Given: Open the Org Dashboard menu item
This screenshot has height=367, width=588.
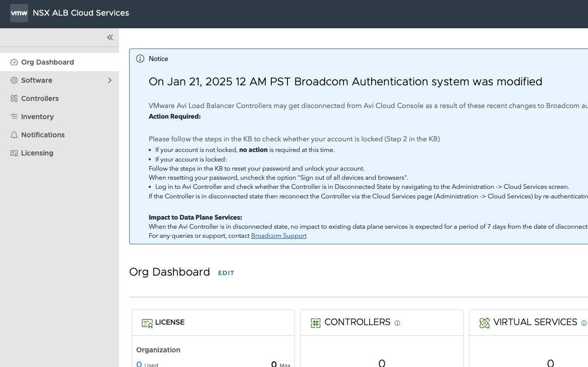Looking at the screenshot, I should (60, 62).
